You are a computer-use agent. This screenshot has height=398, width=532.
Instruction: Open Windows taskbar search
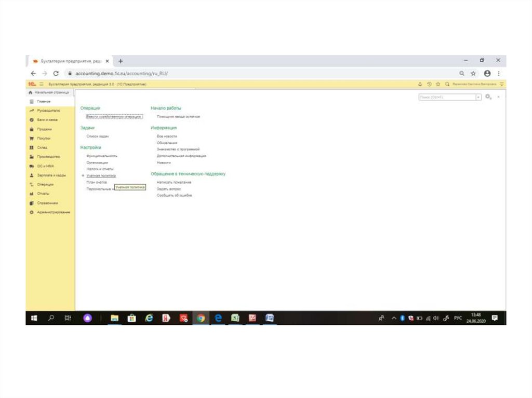(x=51, y=318)
